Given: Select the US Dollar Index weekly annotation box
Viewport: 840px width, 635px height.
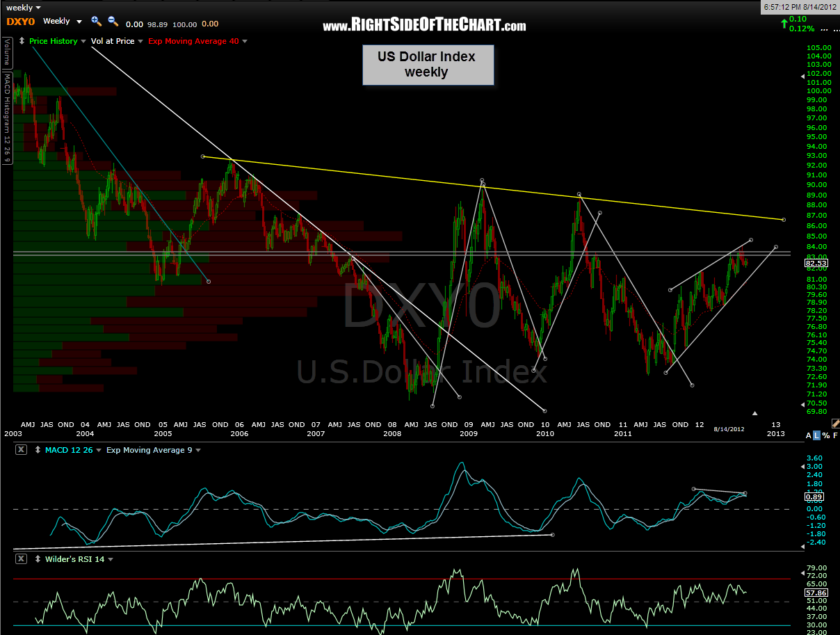Looking at the screenshot, I should point(427,65).
